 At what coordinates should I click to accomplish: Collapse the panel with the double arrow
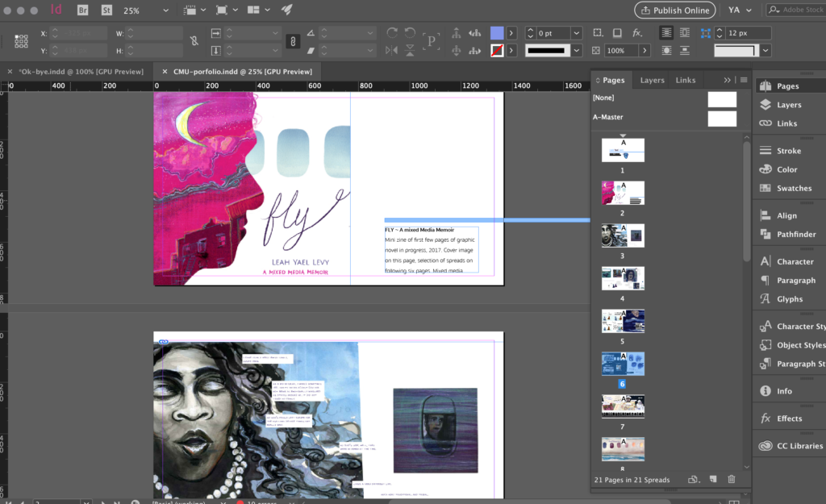click(x=727, y=80)
